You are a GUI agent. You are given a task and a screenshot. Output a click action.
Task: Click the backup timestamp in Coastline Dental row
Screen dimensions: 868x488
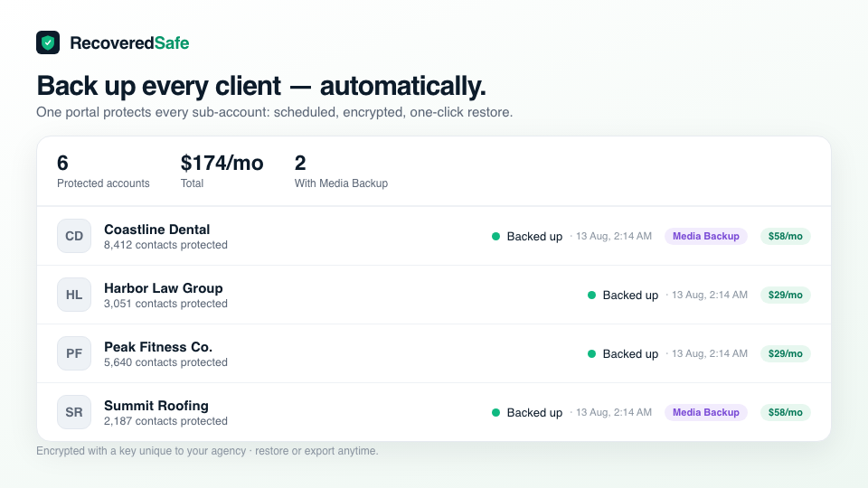click(613, 236)
